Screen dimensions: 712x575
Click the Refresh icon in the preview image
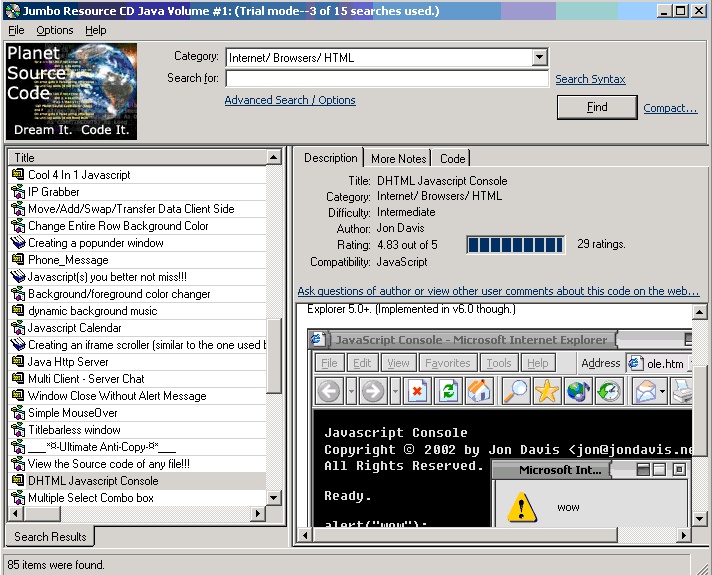[x=449, y=391]
